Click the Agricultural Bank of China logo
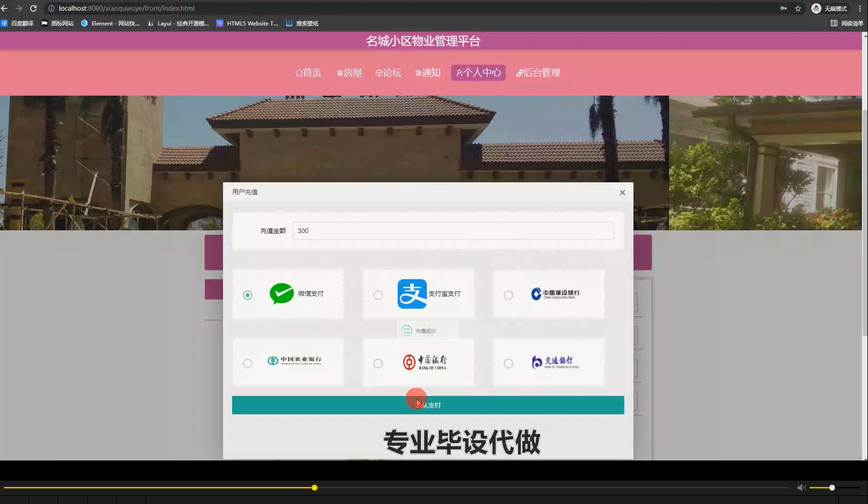The image size is (868, 504). (294, 361)
